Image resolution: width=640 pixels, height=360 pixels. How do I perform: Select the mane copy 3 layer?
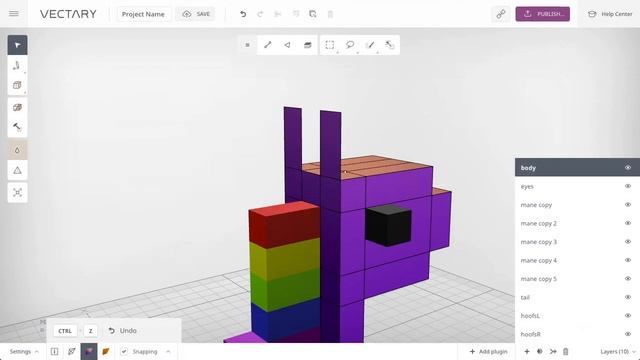tap(577, 242)
